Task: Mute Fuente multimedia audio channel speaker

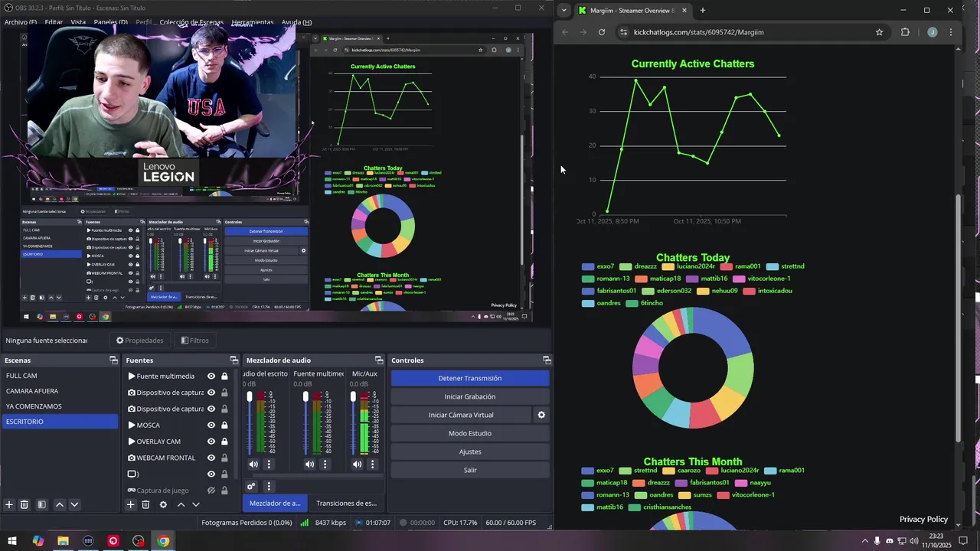Action: 309,465
